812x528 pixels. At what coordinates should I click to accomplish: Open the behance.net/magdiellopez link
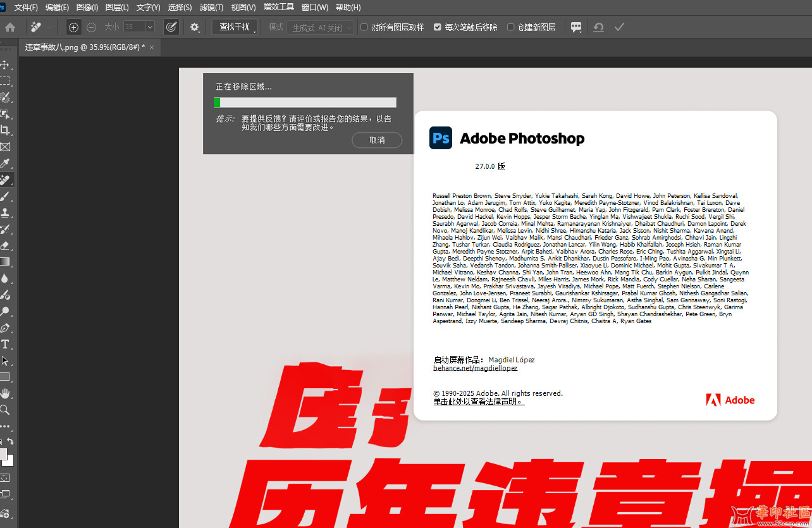(x=475, y=367)
